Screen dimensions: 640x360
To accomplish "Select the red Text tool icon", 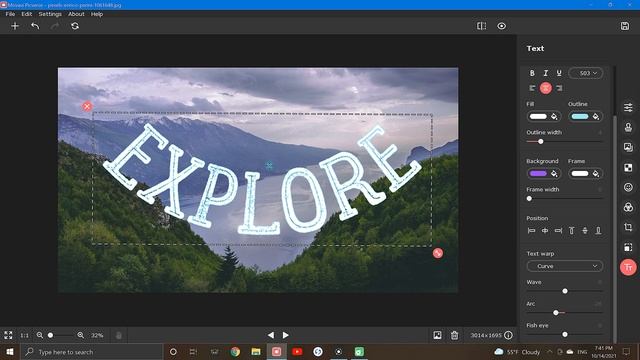I will click(628, 267).
